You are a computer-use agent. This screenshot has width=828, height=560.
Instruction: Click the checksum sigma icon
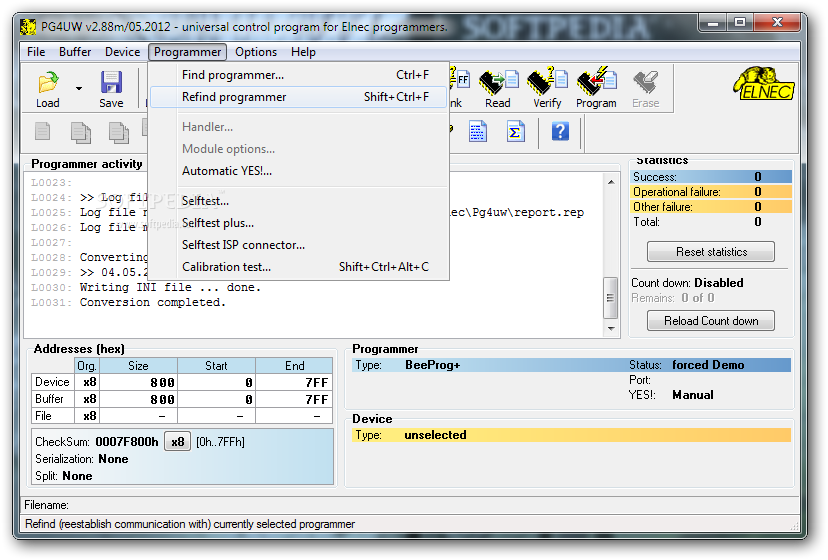pos(515,132)
